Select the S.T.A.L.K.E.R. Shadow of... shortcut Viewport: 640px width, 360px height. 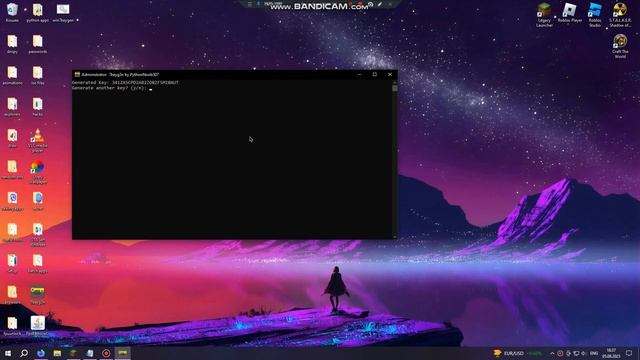[620, 15]
